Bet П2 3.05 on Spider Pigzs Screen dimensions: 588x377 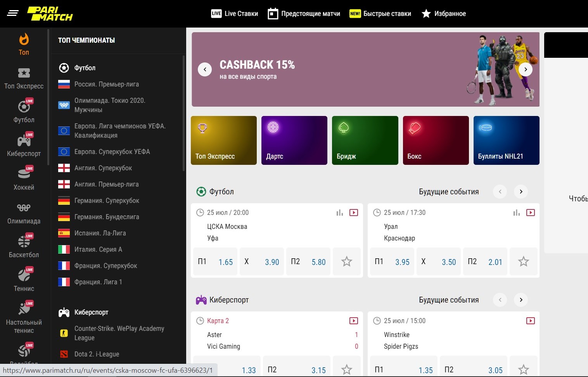click(474, 366)
